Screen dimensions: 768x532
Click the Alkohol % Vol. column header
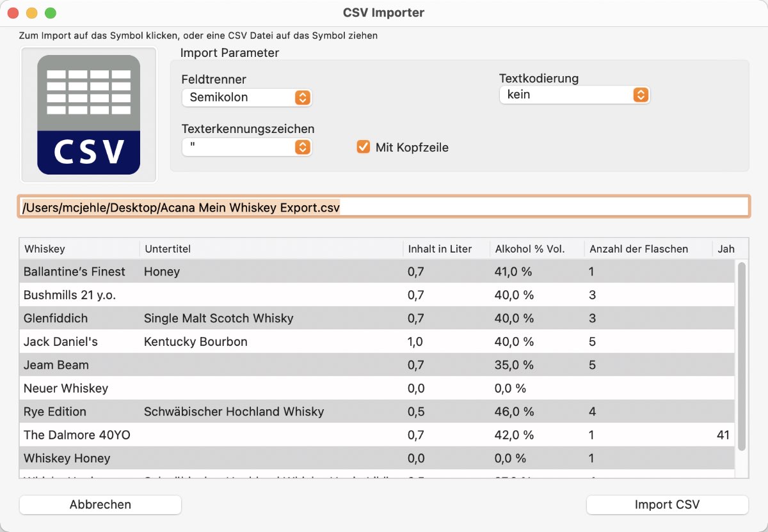tap(537, 249)
